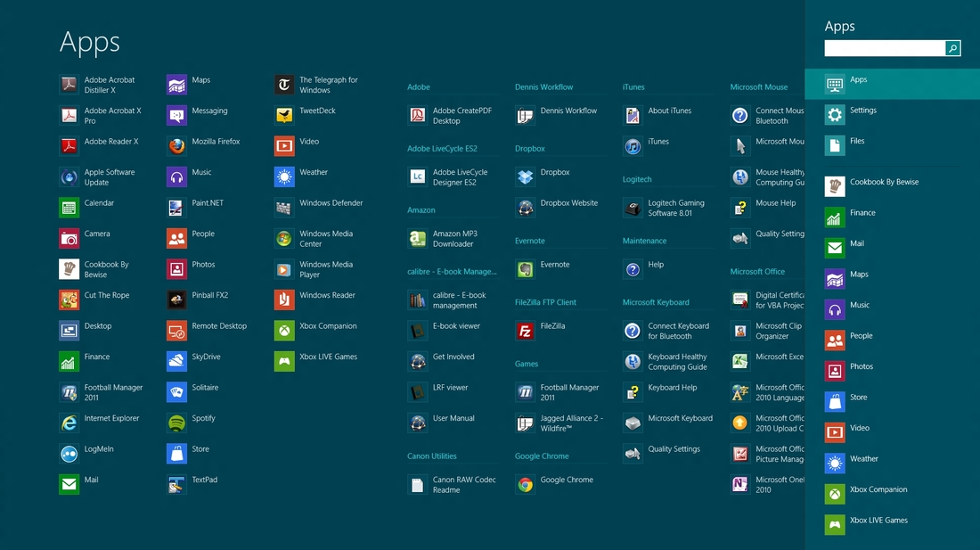
Task: Open the Messaging app icon
Action: coord(176,115)
